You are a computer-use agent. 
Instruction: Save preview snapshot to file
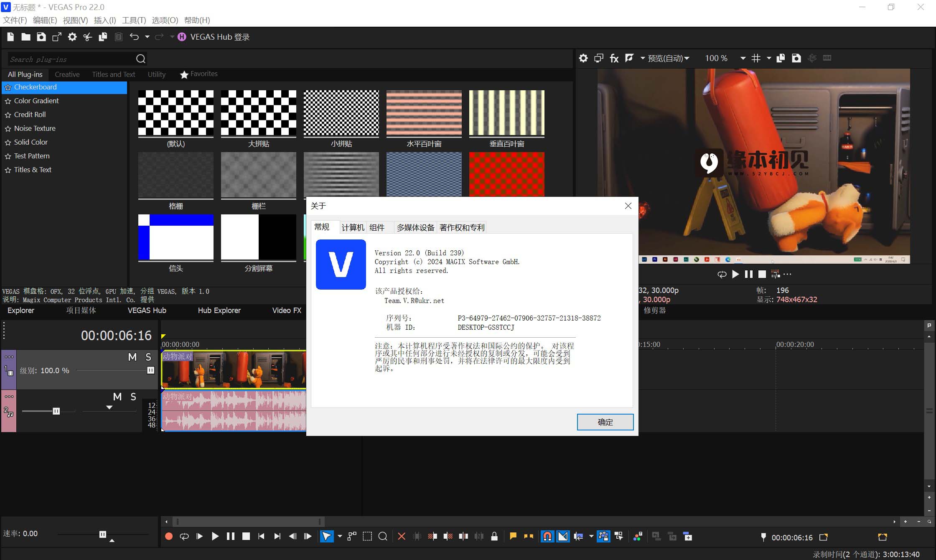pos(796,58)
